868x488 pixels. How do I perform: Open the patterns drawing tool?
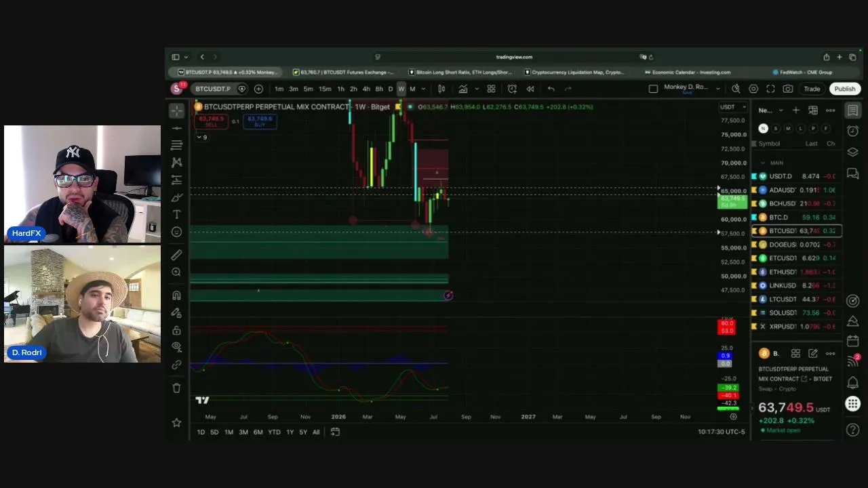click(x=176, y=163)
